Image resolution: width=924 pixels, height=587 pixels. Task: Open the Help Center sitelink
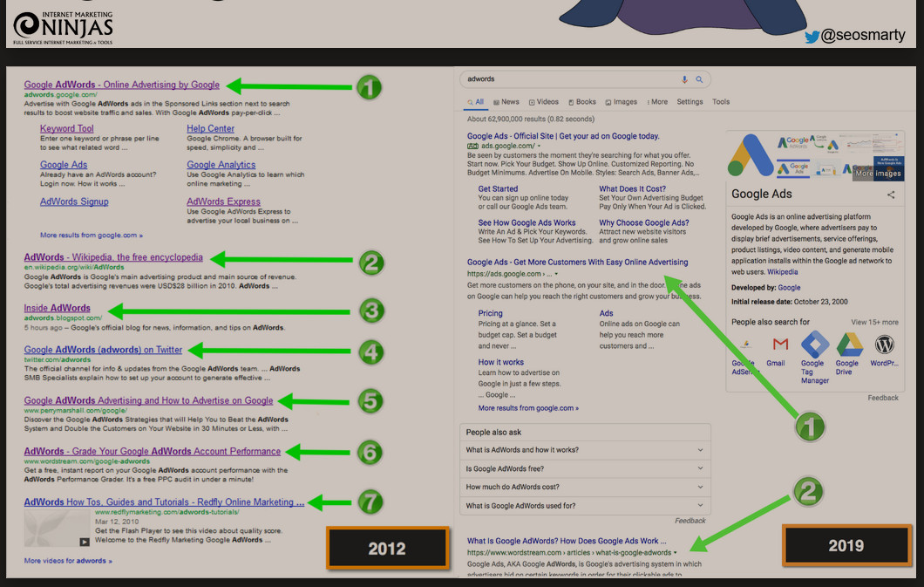(210, 128)
